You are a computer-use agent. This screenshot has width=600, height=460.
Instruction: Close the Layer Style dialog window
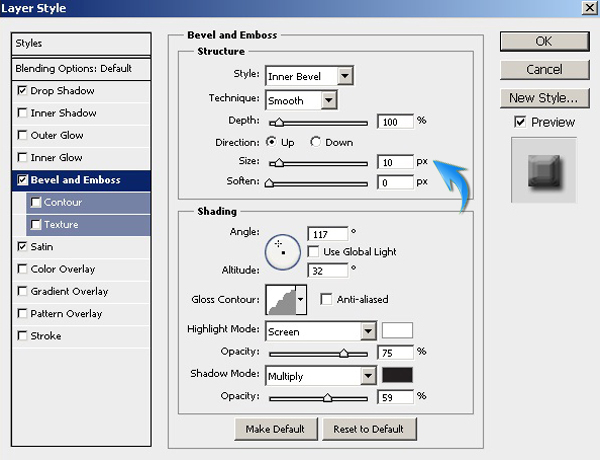pyautogui.click(x=587, y=11)
